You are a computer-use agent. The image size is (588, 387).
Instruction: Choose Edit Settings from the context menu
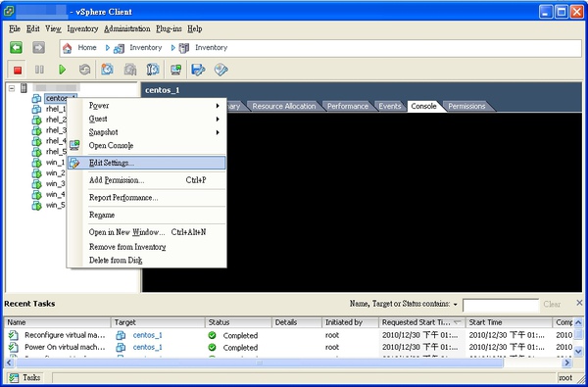(147, 163)
